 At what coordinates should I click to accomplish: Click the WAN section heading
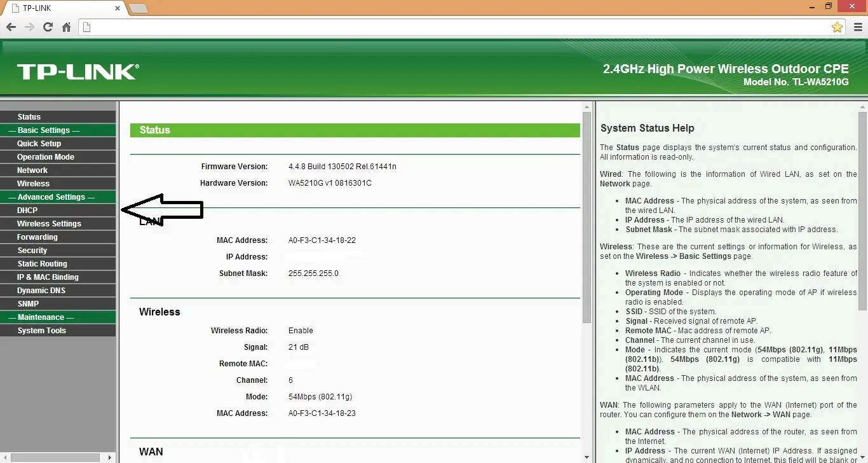click(151, 452)
